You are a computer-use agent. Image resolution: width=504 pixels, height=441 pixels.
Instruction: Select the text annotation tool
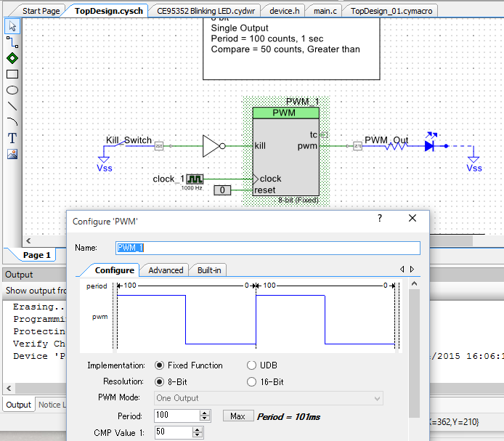(12, 138)
